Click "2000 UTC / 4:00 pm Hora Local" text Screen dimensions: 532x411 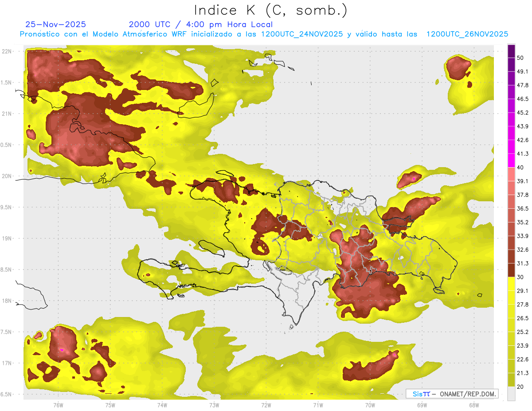(x=201, y=24)
